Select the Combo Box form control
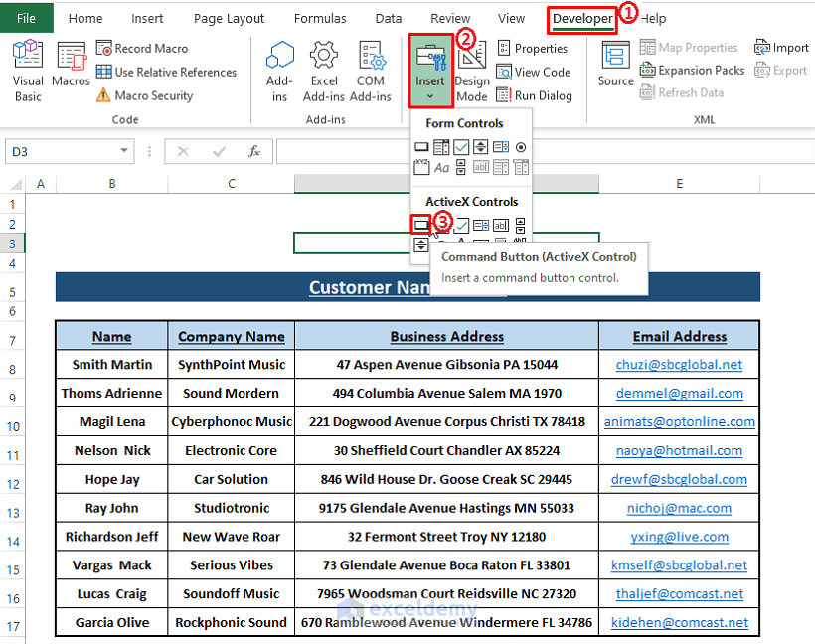 tap(440, 146)
